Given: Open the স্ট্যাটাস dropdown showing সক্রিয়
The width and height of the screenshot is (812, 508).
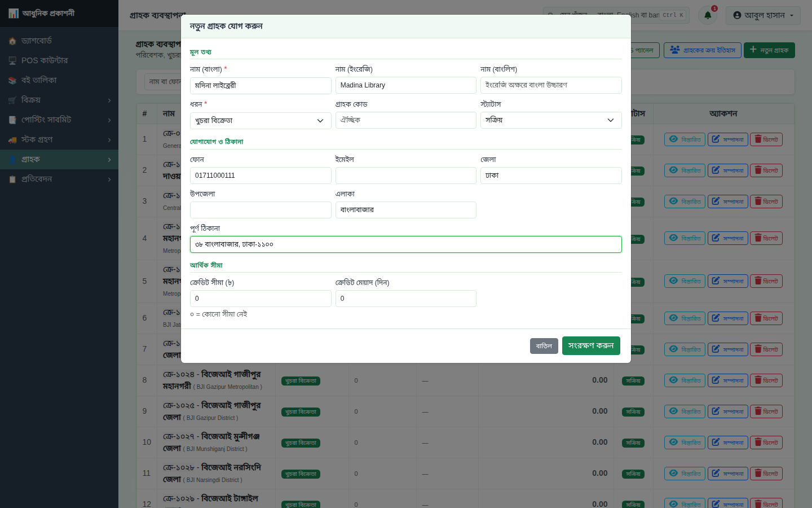Looking at the screenshot, I should pos(551,120).
